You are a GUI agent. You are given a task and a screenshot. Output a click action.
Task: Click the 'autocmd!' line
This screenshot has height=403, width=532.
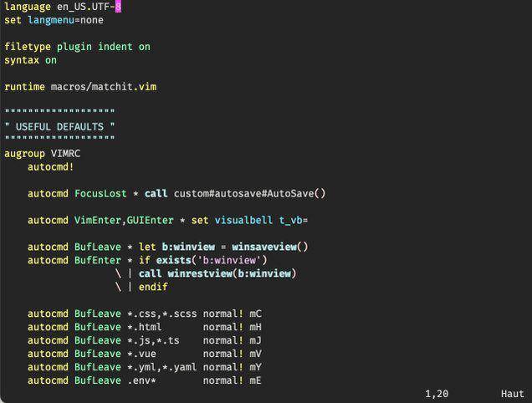(50, 167)
